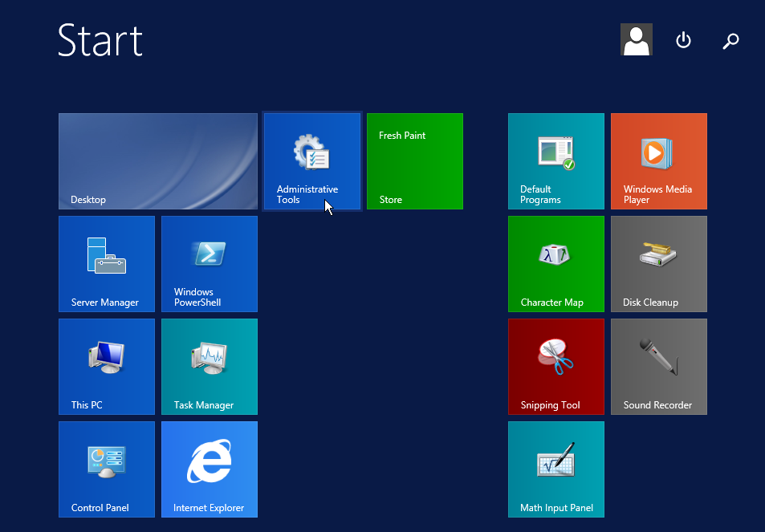Open Windows PowerShell
765x532 pixels.
209,263
